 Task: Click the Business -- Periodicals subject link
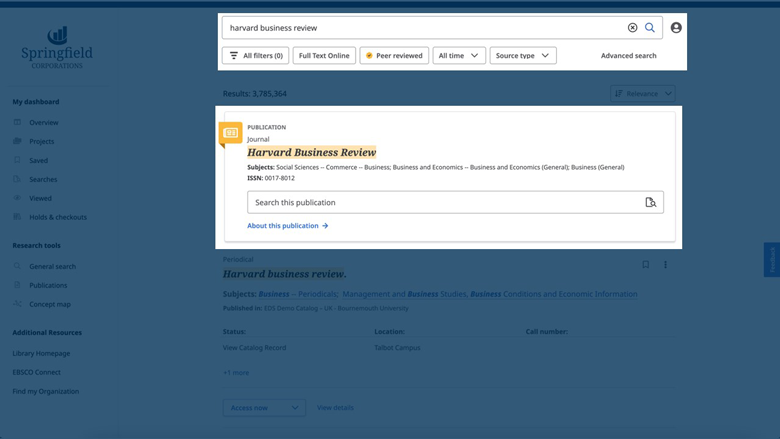298,294
